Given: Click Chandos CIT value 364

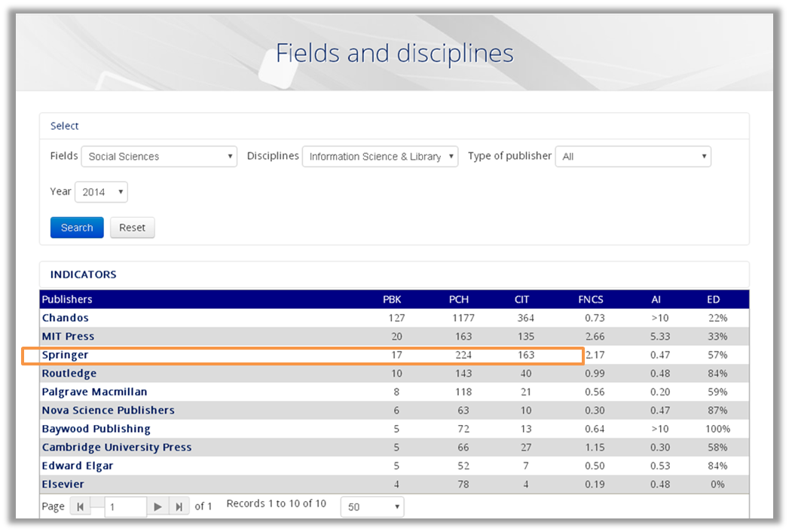Looking at the screenshot, I should pyautogui.click(x=526, y=318).
